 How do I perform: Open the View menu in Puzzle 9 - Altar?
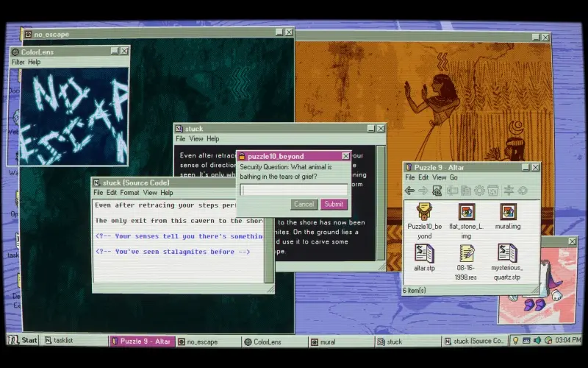[x=439, y=177]
